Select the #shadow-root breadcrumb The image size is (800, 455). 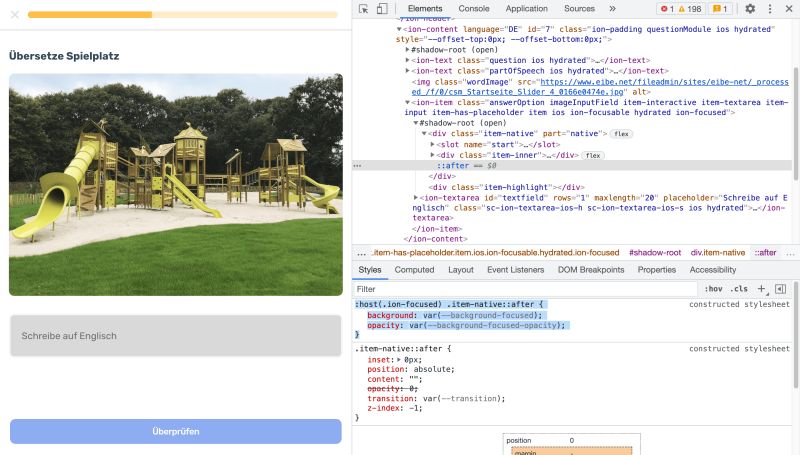tap(655, 252)
